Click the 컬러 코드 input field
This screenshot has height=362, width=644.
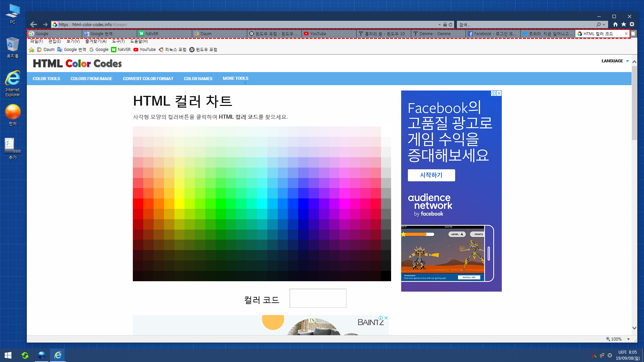pos(318,298)
